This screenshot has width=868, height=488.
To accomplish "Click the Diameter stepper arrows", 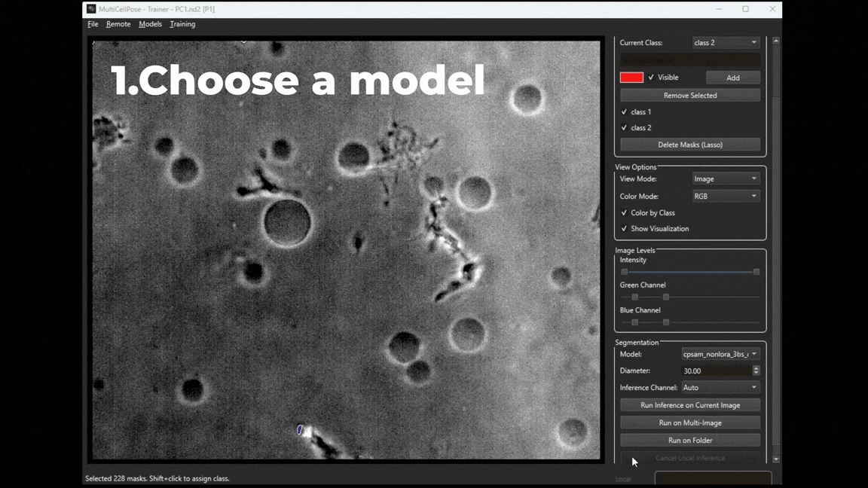I will tap(756, 371).
